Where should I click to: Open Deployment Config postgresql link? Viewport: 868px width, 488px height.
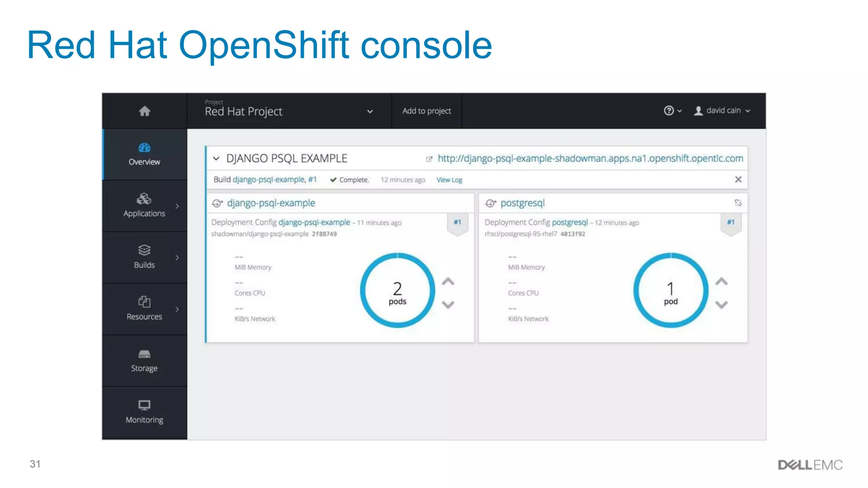pos(570,222)
